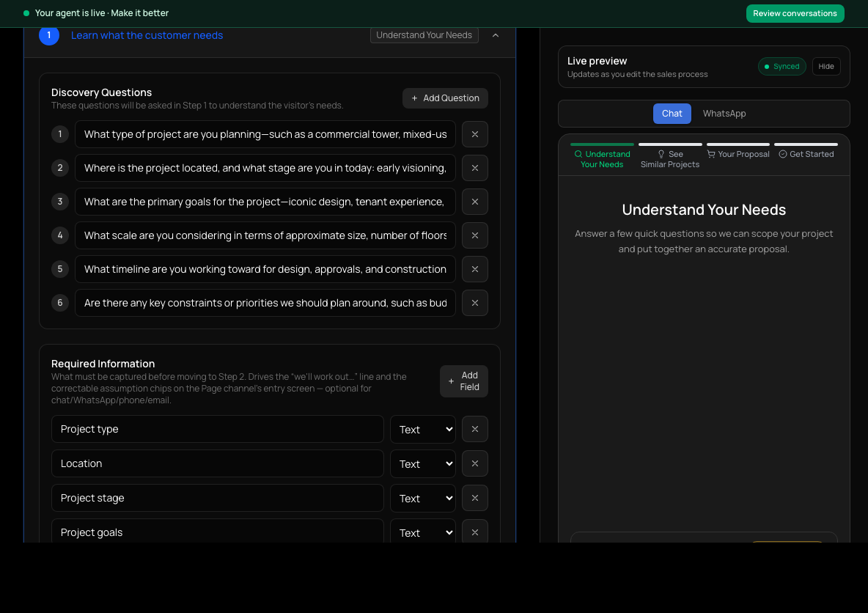Click Add Field button
868x613 pixels.
[x=464, y=381]
